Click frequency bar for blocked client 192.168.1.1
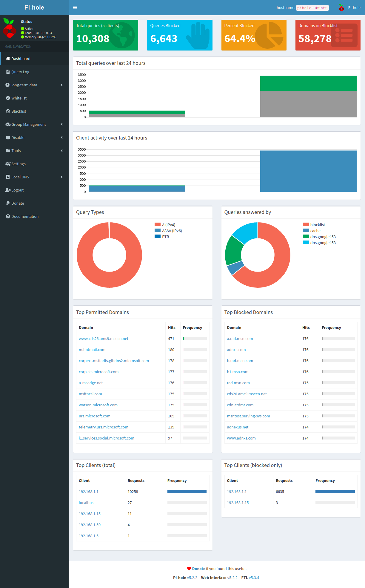The height and width of the screenshot is (588, 365). click(x=335, y=491)
